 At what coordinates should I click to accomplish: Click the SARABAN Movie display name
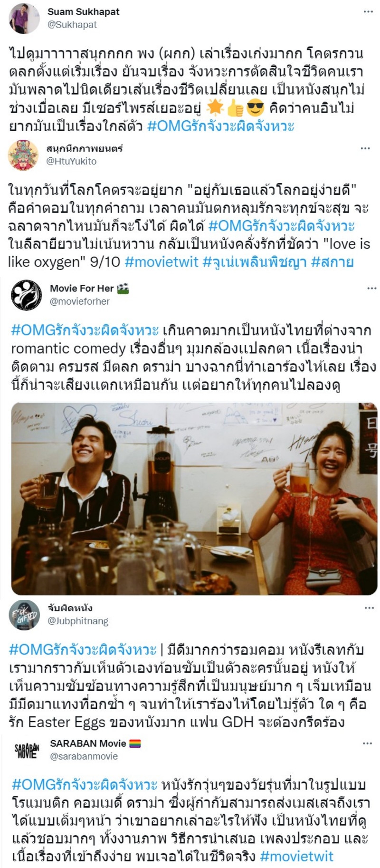point(88,743)
